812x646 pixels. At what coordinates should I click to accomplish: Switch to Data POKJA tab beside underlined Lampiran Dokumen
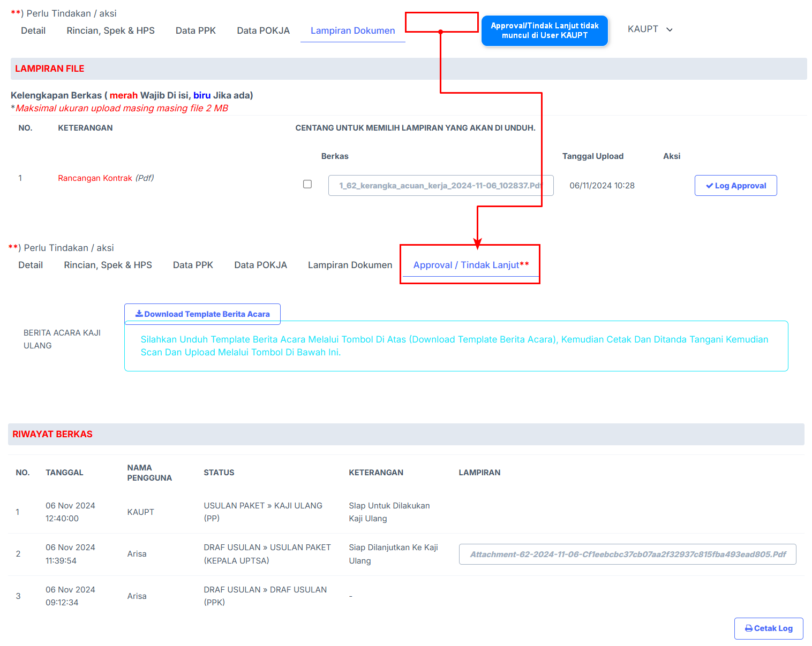(x=263, y=31)
